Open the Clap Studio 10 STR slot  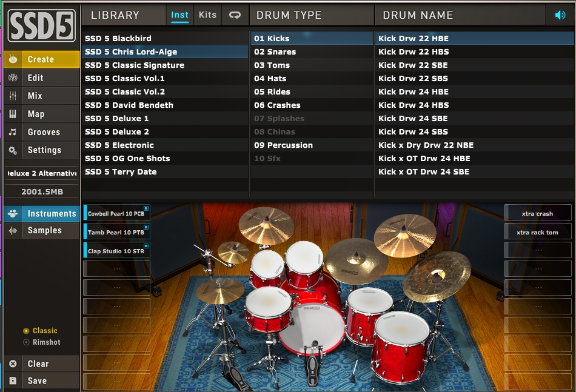click(x=117, y=251)
